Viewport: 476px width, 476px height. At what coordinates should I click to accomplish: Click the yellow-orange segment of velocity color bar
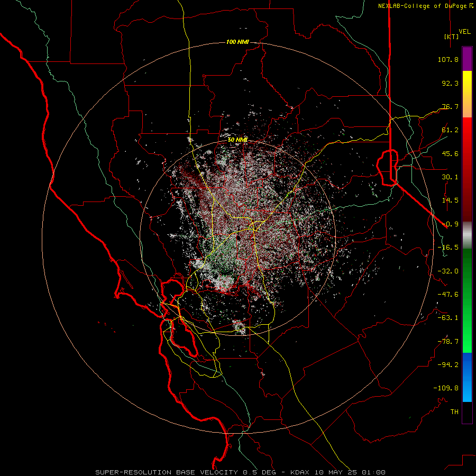tap(467, 94)
